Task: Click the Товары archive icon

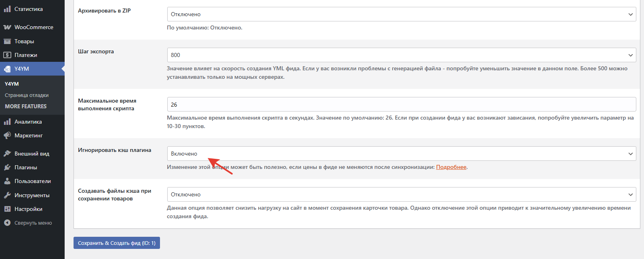Action: pyautogui.click(x=7, y=41)
